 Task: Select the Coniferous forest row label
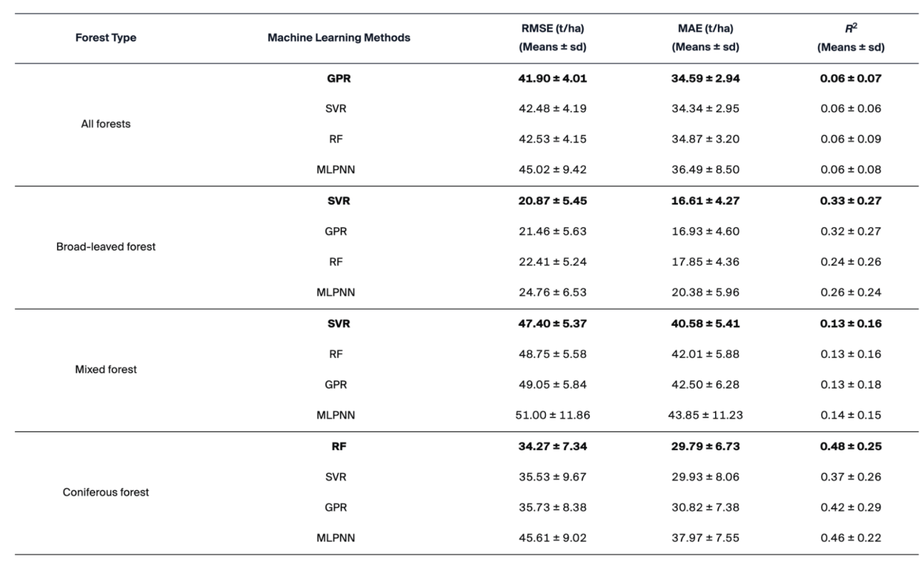coord(106,491)
